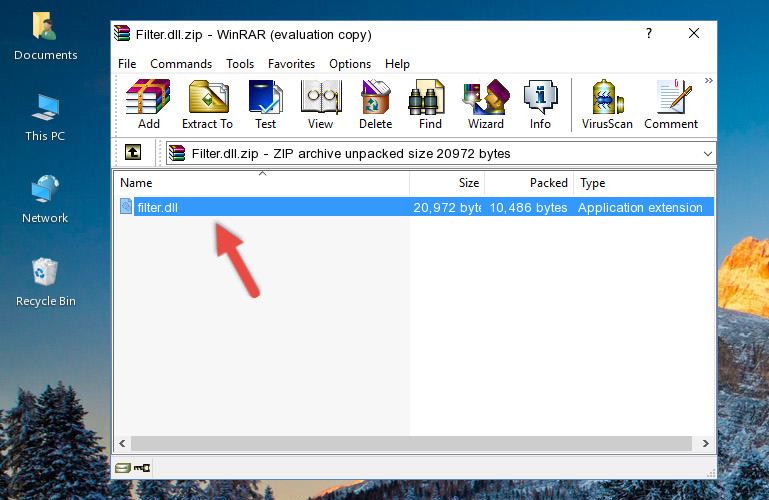Click the key password icon in status bar

(142, 468)
